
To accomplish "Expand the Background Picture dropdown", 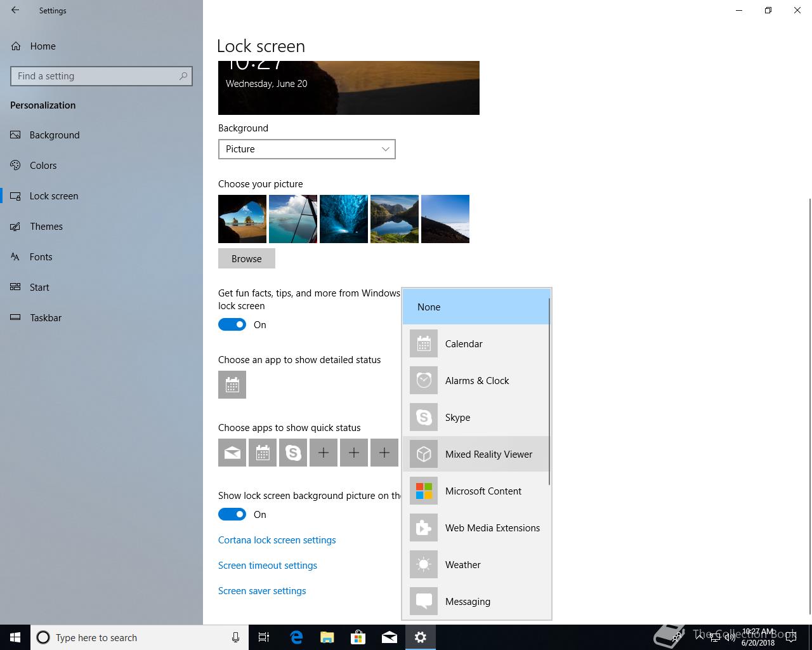I will click(306, 149).
